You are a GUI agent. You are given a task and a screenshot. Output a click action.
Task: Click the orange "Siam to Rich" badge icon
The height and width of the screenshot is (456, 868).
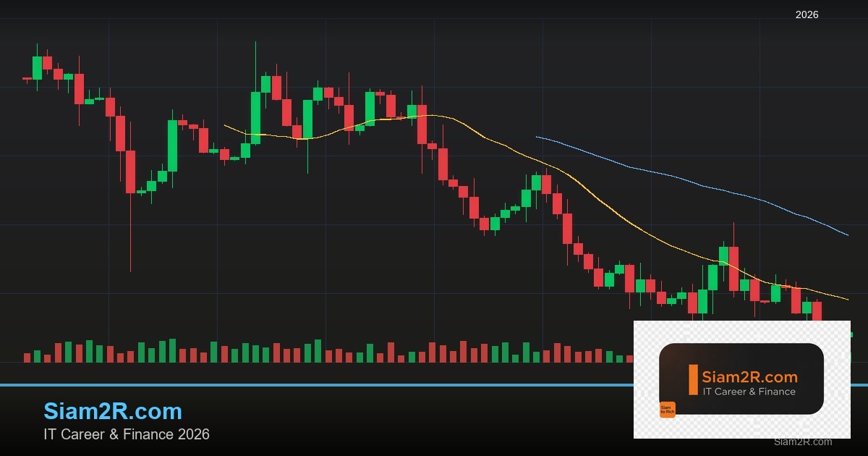point(667,410)
